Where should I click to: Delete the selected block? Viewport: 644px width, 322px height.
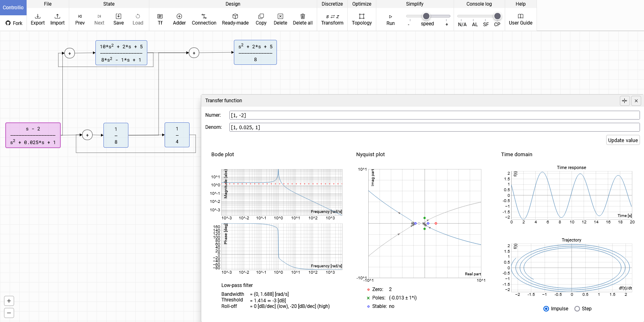click(281, 19)
